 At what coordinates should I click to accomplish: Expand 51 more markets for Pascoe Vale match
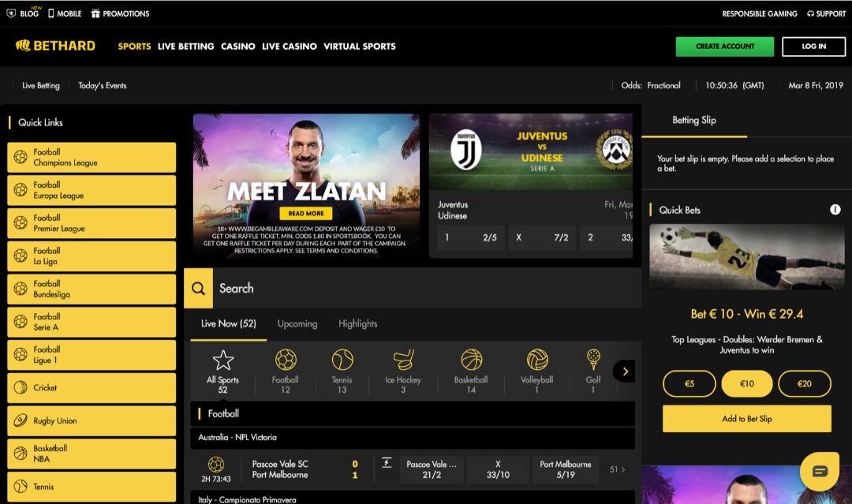point(617,469)
